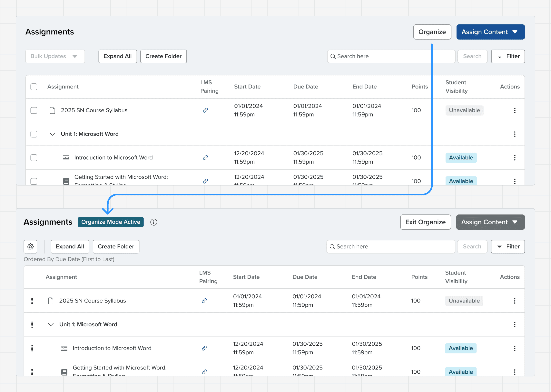Click the info icon beside Organize Mode Active

coord(154,222)
